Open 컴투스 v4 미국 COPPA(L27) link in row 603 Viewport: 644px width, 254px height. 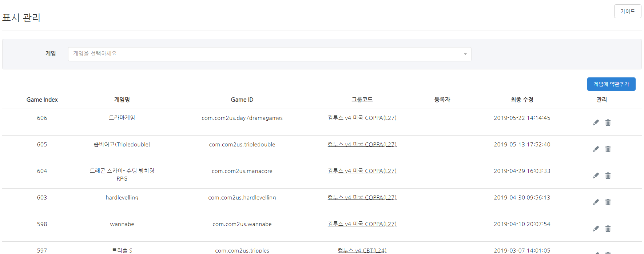tap(362, 197)
